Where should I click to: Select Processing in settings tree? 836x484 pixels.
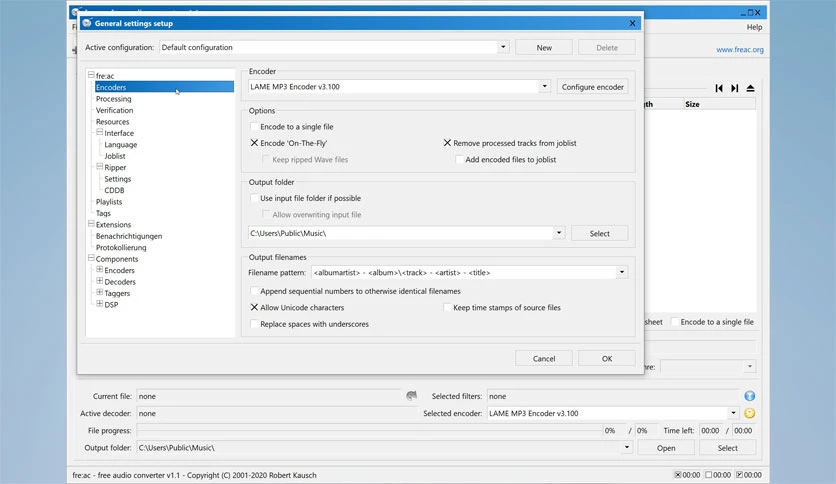tap(114, 99)
